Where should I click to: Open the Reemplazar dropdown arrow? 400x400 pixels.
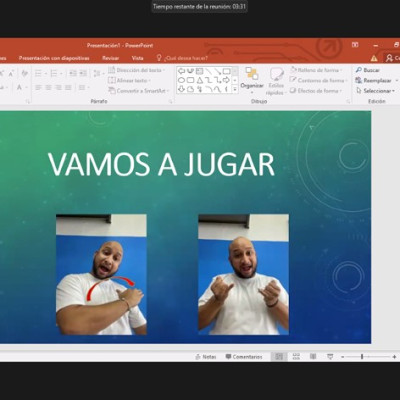[397, 81]
